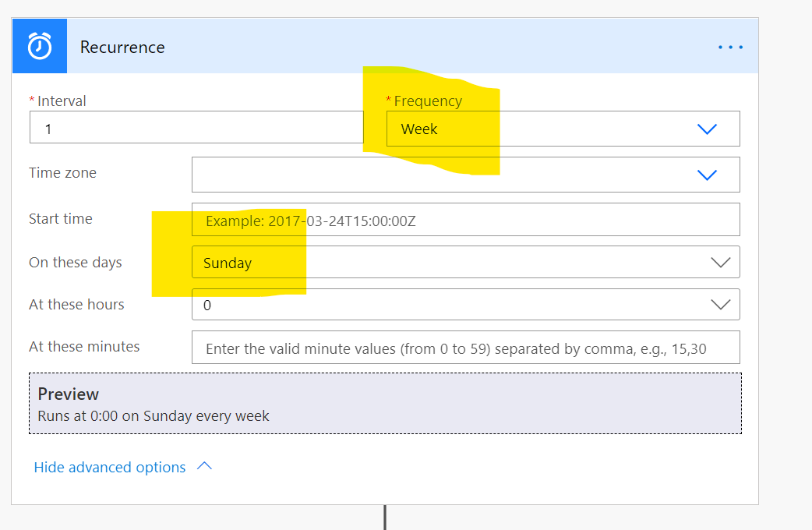Click the On these days dropdown arrow
Image resolution: width=812 pixels, height=530 pixels.
[721, 262]
